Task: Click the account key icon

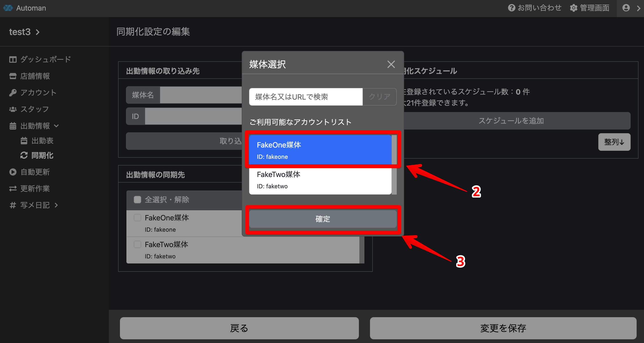Action: (13, 93)
